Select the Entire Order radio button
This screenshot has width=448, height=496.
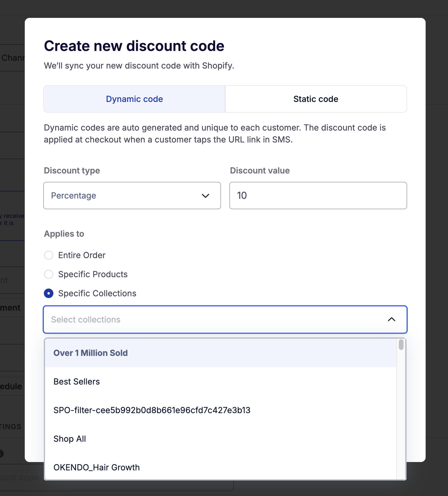pos(49,255)
